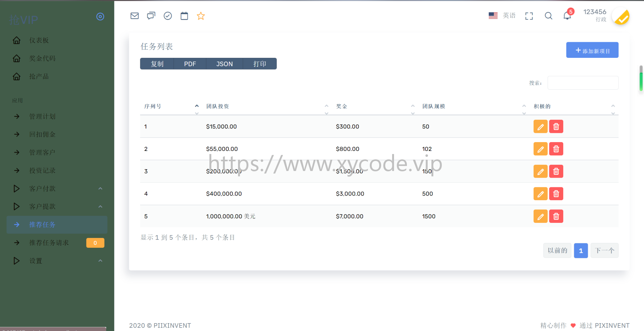Click the star bookmark icon
Screen dimensions: 644x331
201,16
